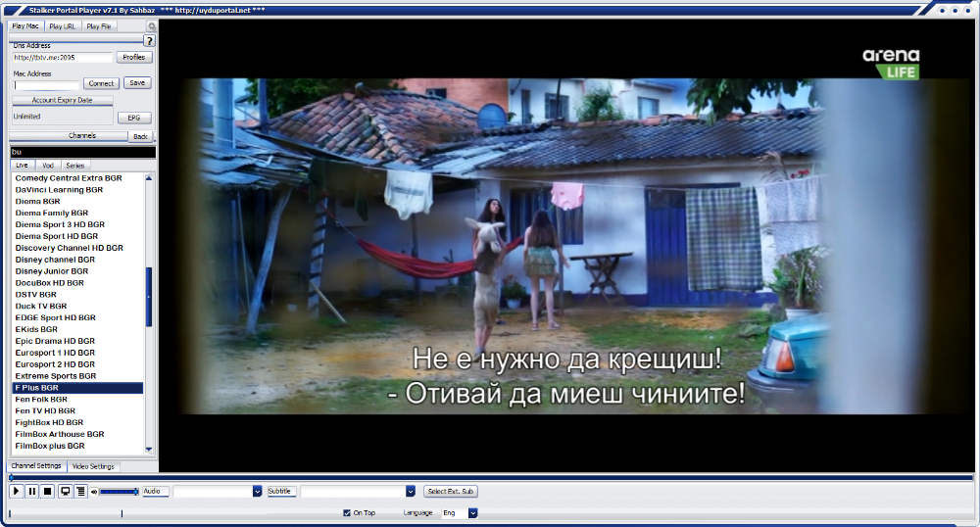The image size is (980, 527).
Task: Click the speaker volume icon
Action: [x=94, y=492]
